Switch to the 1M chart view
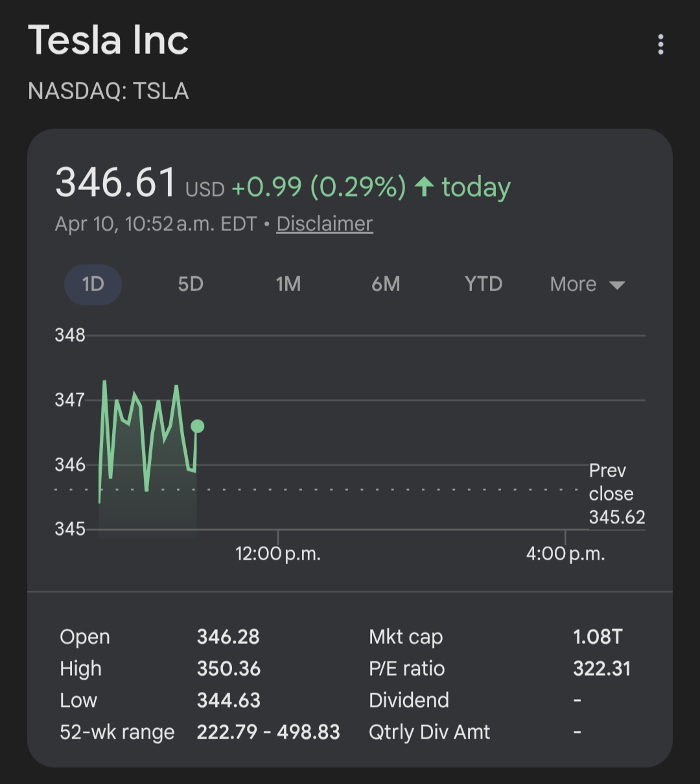 (288, 284)
